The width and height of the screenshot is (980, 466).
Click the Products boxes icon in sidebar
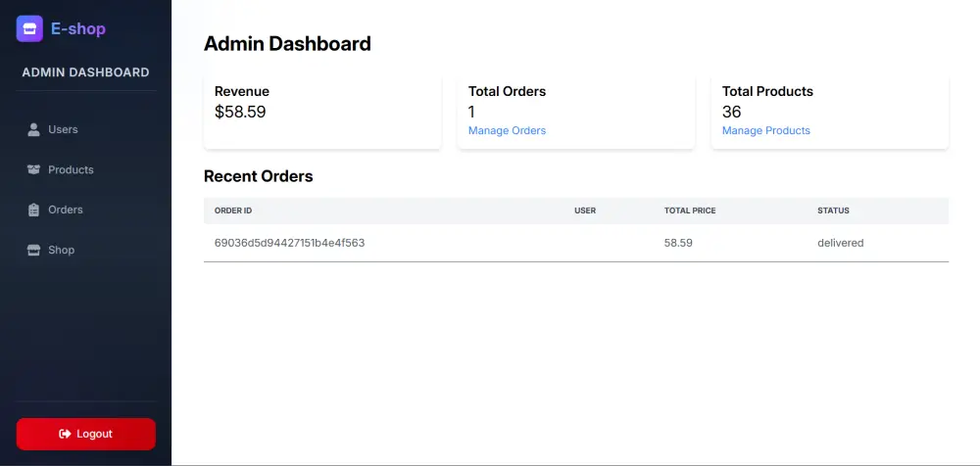point(34,169)
